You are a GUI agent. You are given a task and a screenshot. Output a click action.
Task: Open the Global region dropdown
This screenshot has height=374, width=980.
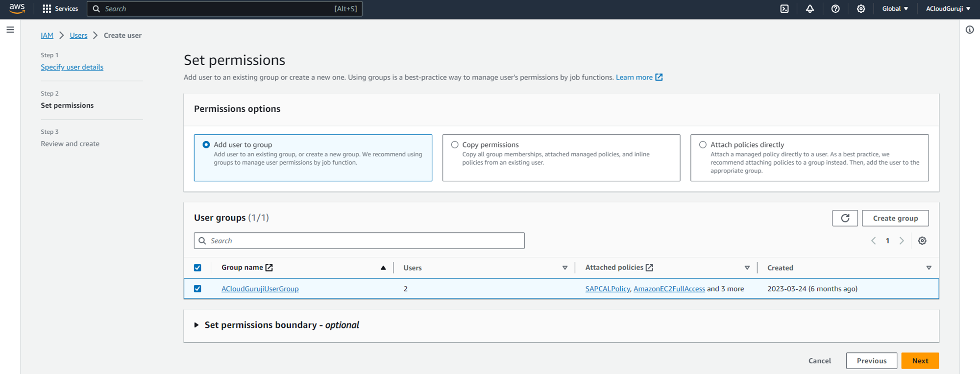(895, 9)
